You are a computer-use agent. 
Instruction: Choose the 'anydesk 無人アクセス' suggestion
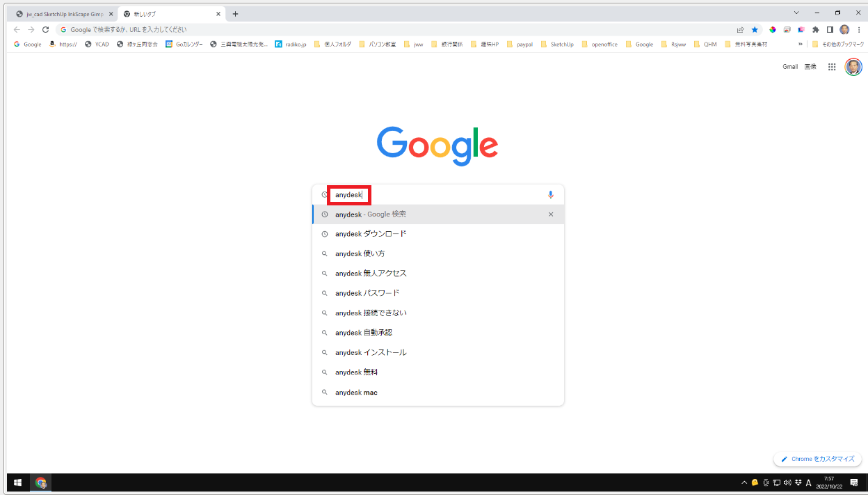click(438, 274)
